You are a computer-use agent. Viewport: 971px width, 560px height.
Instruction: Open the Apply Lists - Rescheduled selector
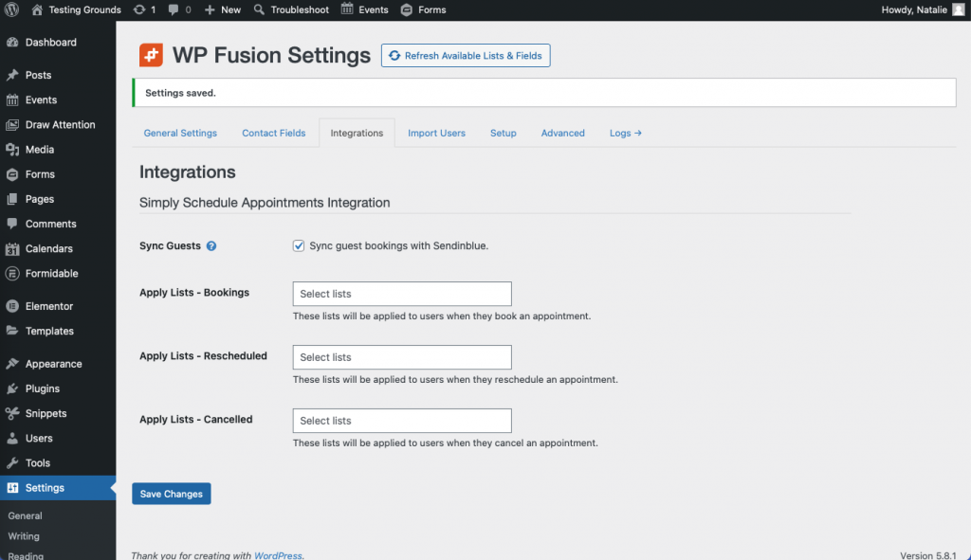coord(401,357)
